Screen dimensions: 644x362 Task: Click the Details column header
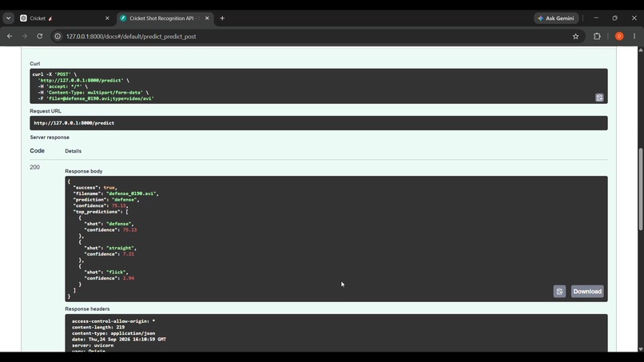[x=73, y=151]
